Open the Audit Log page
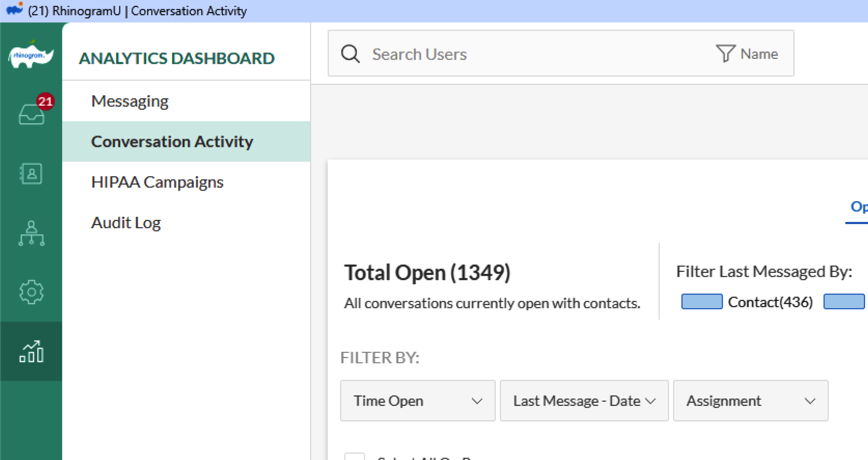Image resolution: width=868 pixels, height=460 pixels. point(126,222)
